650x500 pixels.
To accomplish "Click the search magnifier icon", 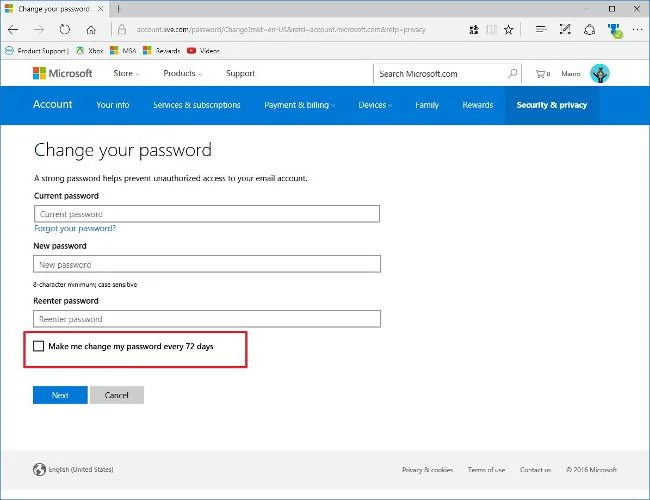I will tap(513, 73).
